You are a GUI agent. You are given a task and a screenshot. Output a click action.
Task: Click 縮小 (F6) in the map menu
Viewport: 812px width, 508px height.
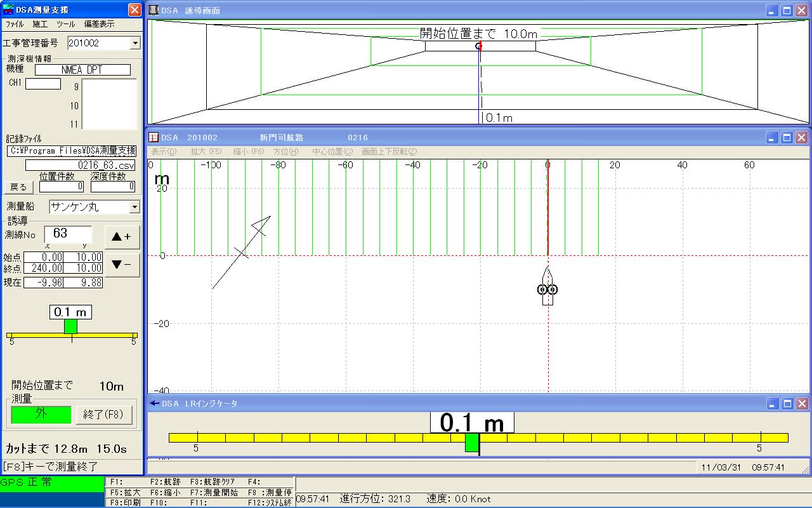249,152
